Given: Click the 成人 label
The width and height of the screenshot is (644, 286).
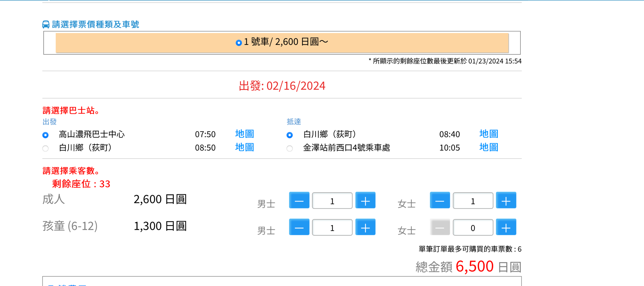Looking at the screenshot, I should pyautogui.click(x=54, y=199).
